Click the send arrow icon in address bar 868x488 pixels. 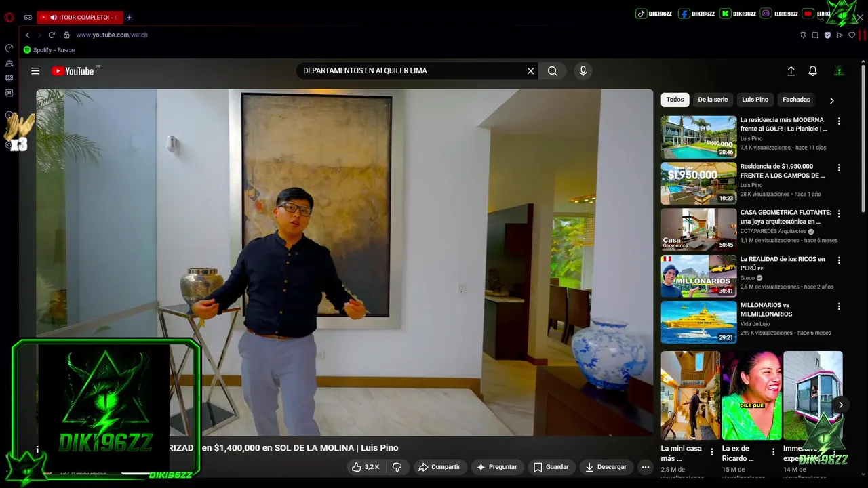(x=840, y=35)
